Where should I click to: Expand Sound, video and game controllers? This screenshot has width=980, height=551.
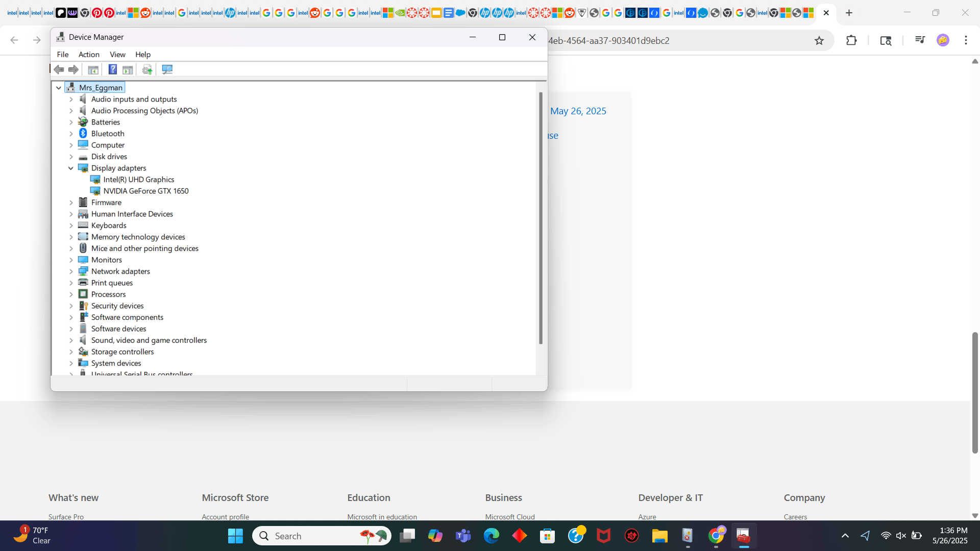point(71,340)
